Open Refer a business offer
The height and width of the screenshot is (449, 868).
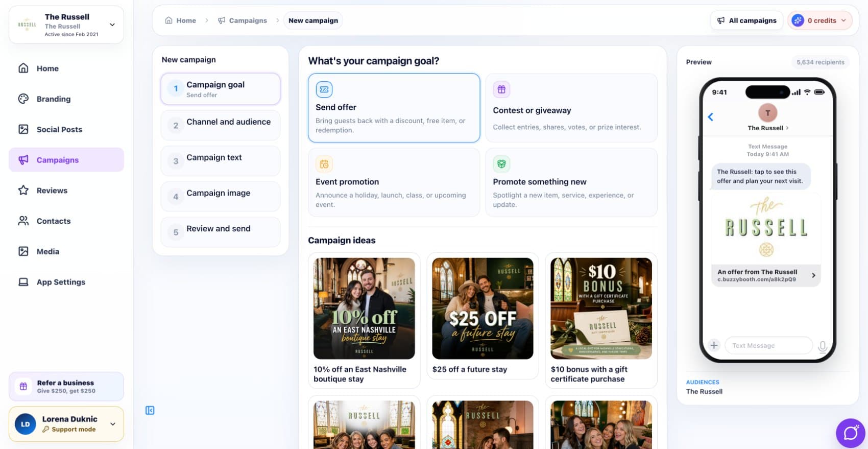[66, 387]
